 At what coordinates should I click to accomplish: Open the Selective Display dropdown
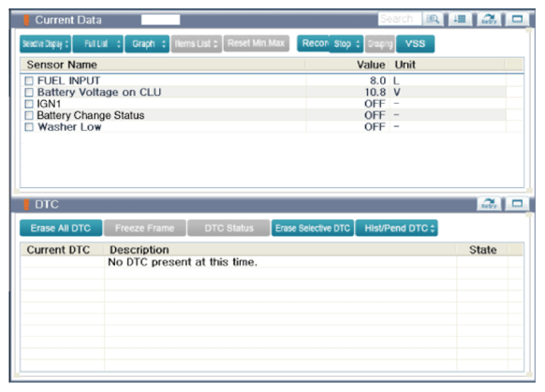point(45,44)
